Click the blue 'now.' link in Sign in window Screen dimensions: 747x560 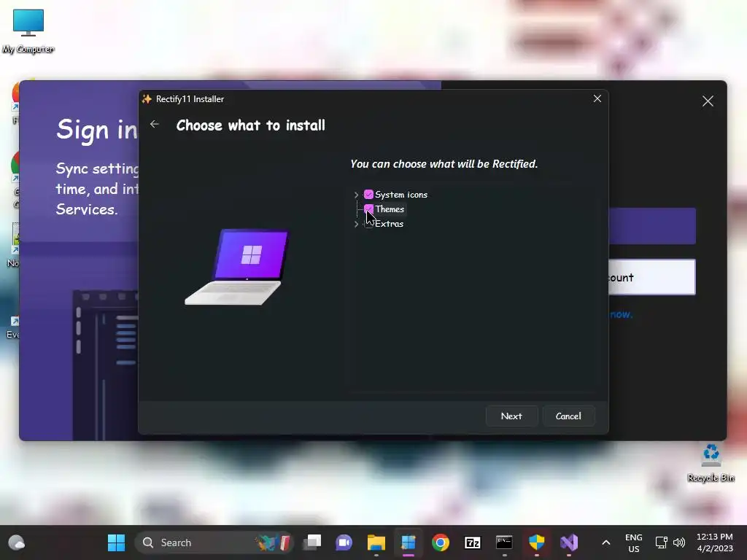click(x=622, y=314)
